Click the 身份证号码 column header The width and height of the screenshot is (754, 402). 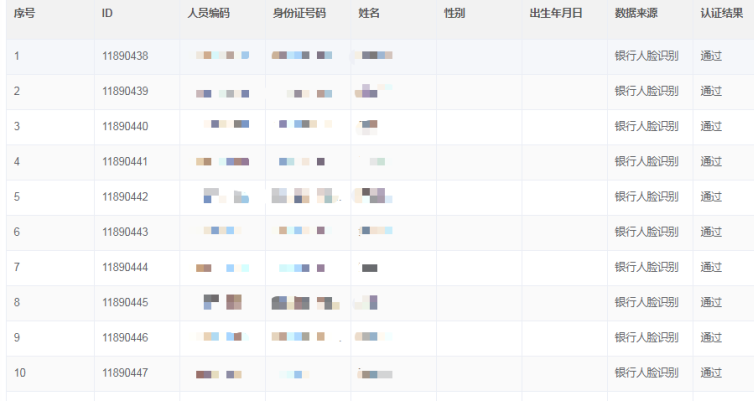[299, 13]
